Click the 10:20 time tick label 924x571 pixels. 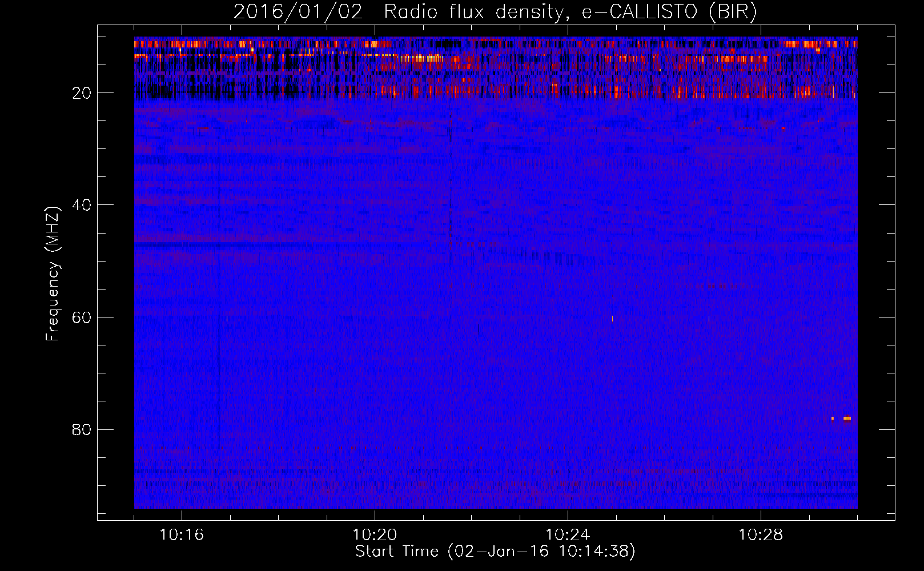click(375, 535)
